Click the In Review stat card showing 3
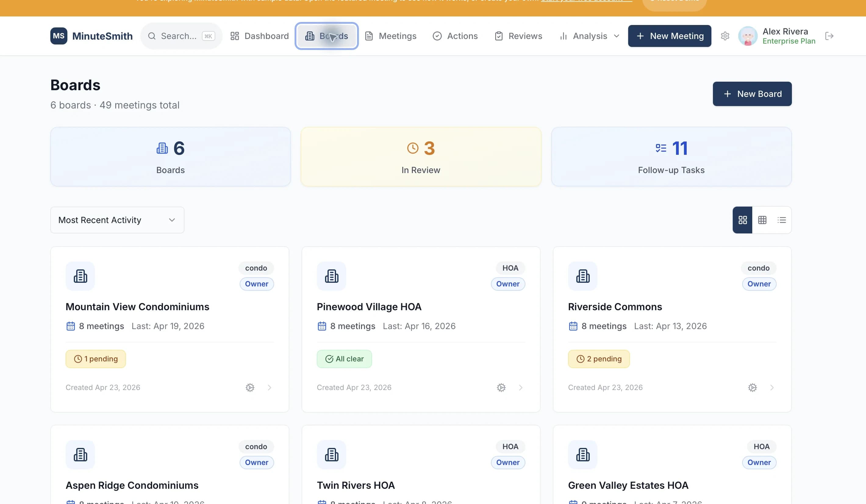Screen dimensions: 866x504 coord(421,157)
